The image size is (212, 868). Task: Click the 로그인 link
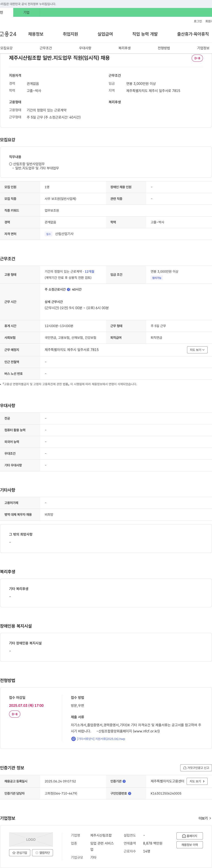pos(198,21)
